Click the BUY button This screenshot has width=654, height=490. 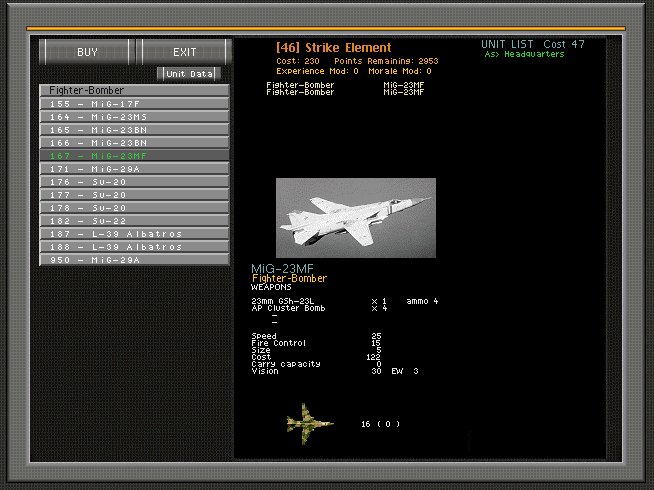87,51
